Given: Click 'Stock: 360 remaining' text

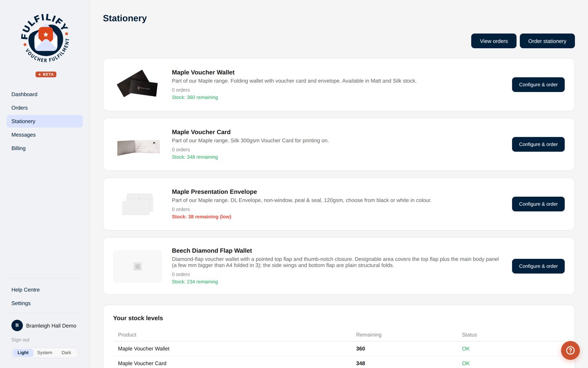Looking at the screenshot, I should click(x=195, y=97).
